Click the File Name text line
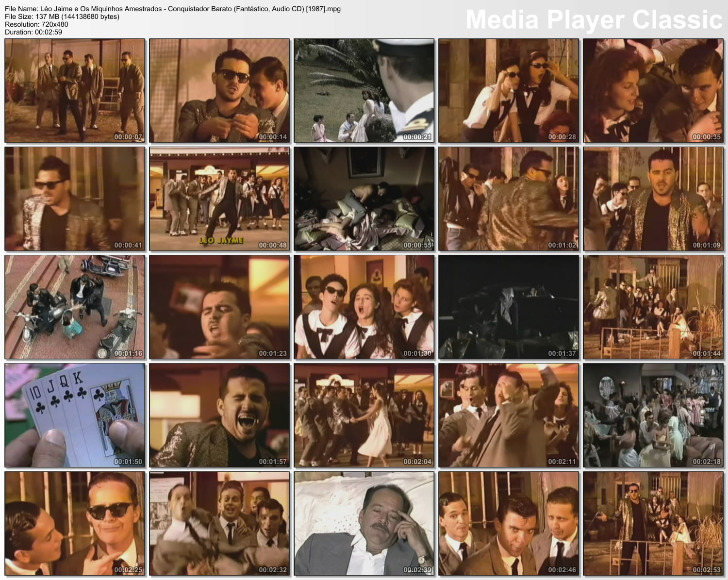728x580 pixels. (x=173, y=9)
